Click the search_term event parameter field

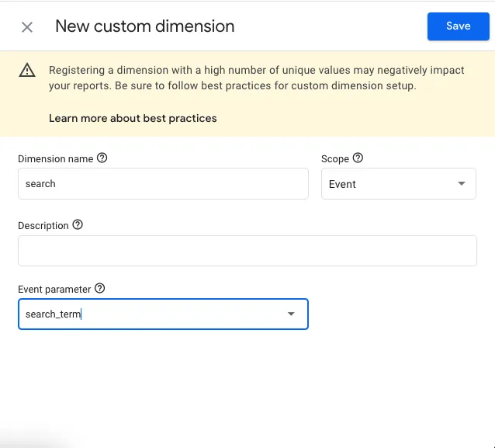[147, 314]
